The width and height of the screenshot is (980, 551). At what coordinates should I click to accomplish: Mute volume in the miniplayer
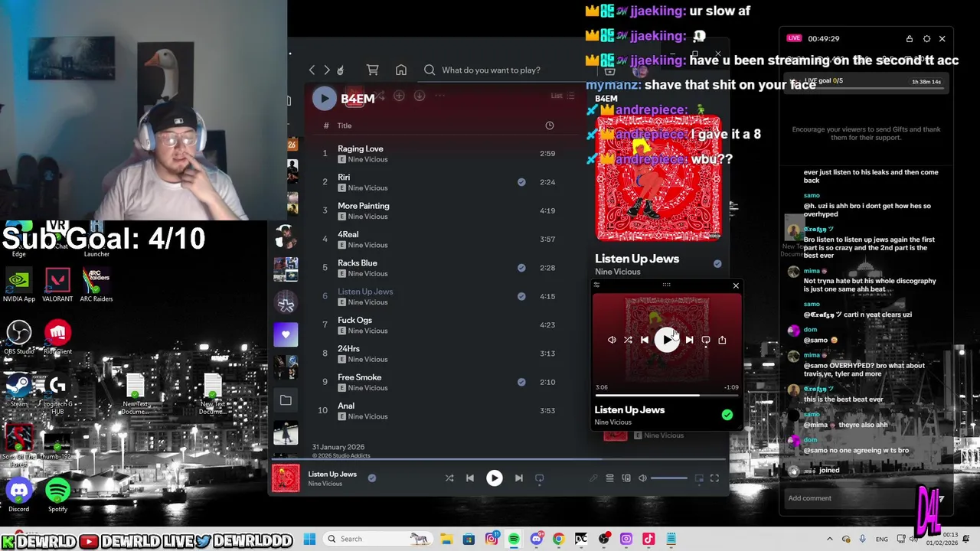(x=612, y=340)
